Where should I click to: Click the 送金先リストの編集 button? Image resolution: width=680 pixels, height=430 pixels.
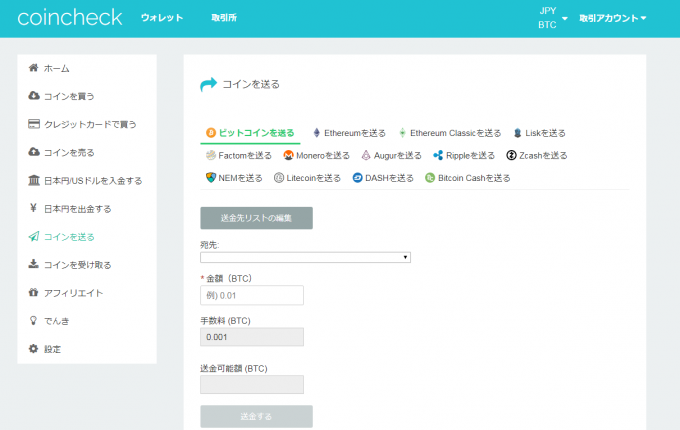[256, 218]
